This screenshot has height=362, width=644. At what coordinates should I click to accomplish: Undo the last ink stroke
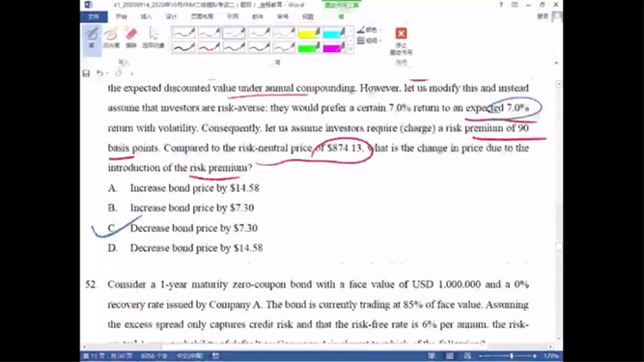99,73
